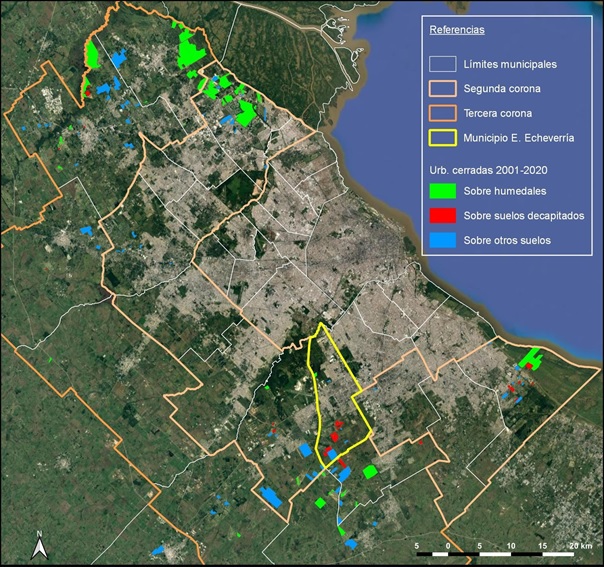605x567 pixels.
Task: Click the north arrow compass symbol
Action: [x=38, y=545]
